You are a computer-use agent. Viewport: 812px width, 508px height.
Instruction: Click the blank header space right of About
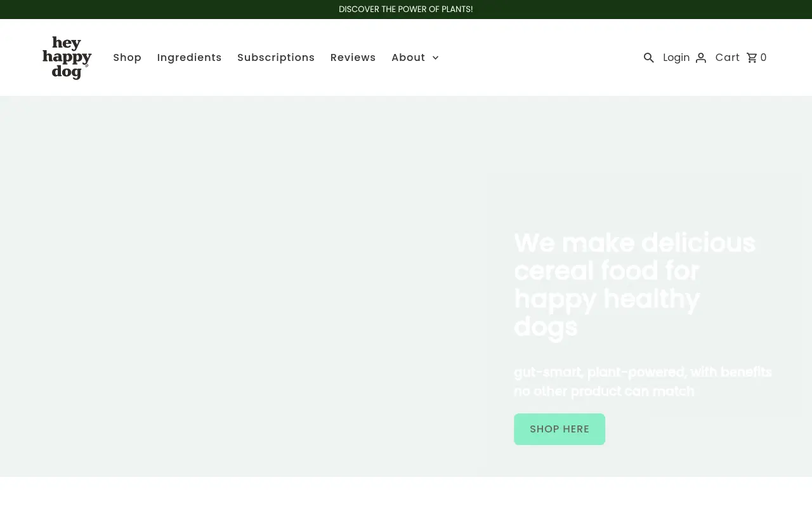tap(539, 58)
